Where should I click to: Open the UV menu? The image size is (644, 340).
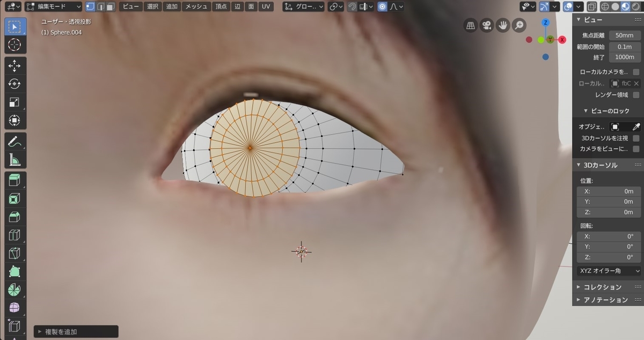point(266,7)
